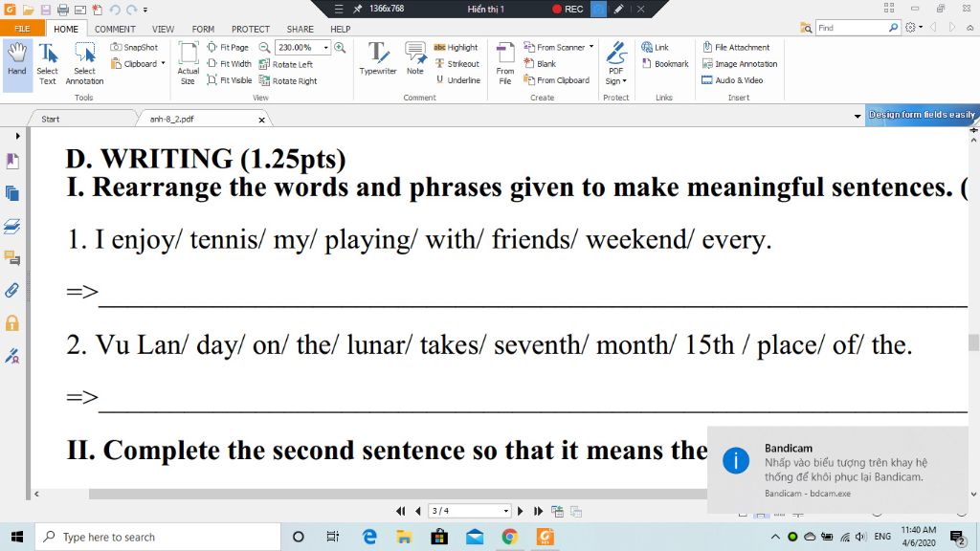Open the PROTECT ribbon tab
Screen dimensions: 980x551
[x=251, y=29]
